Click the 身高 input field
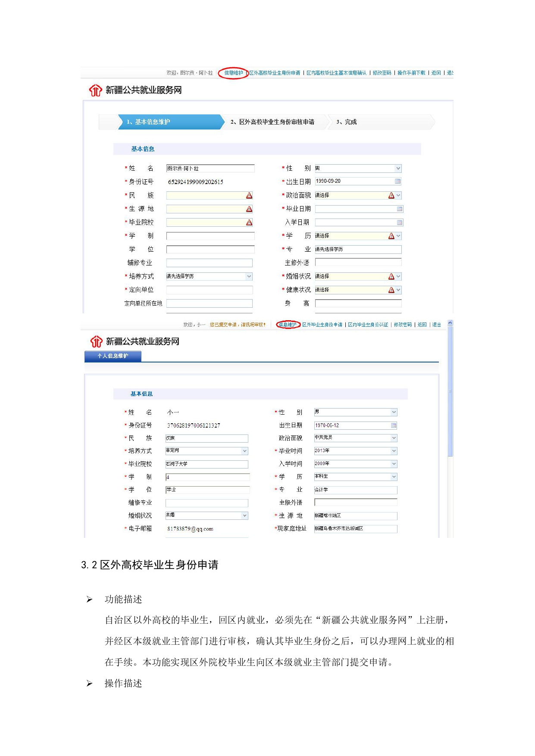 (x=358, y=303)
